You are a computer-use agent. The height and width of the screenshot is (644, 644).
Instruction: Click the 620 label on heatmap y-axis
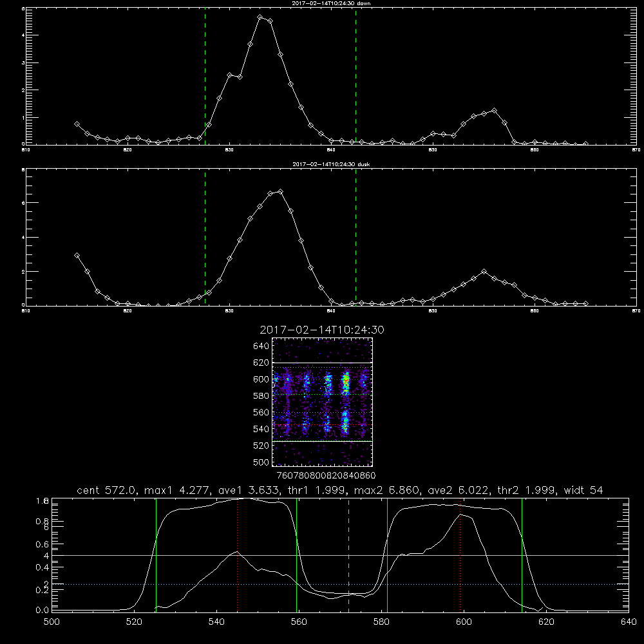pos(261,363)
